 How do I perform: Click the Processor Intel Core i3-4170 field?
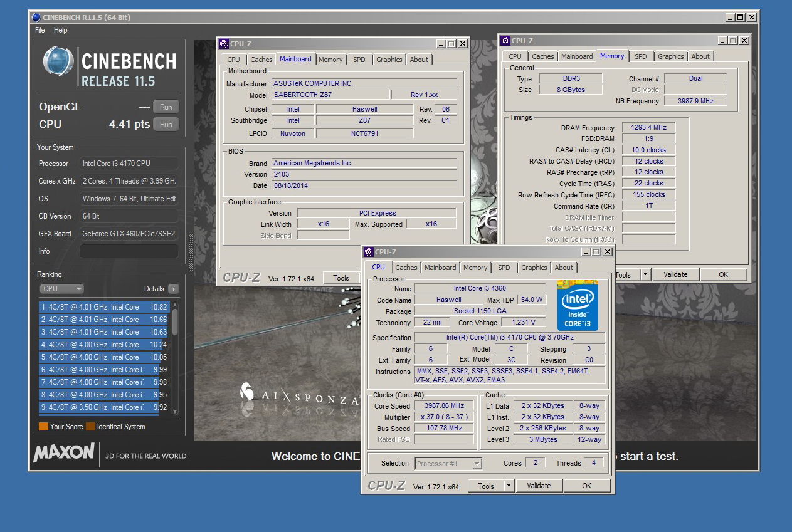(129, 164)
